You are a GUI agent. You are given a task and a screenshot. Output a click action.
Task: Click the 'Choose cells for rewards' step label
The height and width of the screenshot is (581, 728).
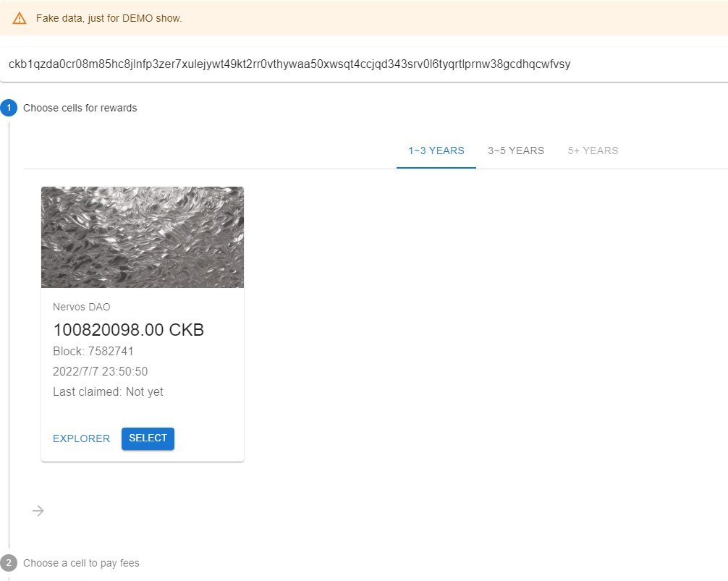pos(80,108)
